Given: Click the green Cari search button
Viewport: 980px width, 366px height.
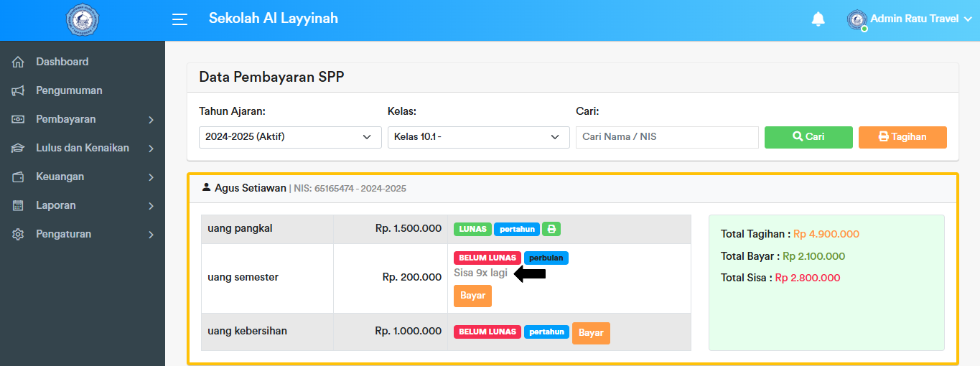Looking at the screenshot, I should point(808,137).
